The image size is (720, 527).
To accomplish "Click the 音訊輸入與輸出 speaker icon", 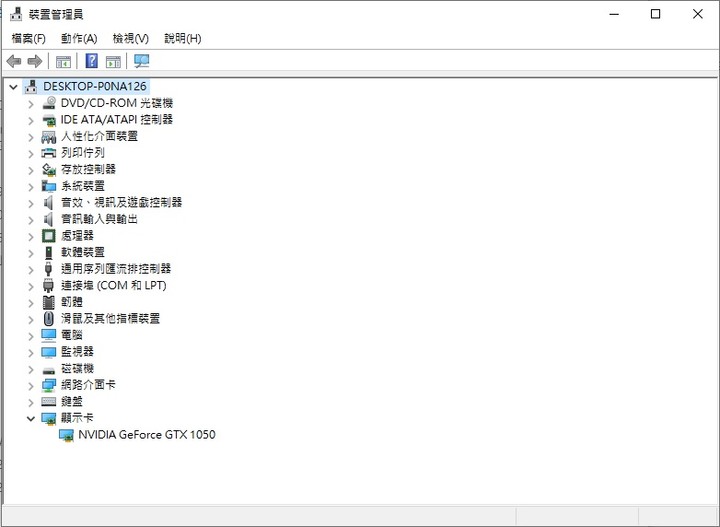I will point(49,219).
